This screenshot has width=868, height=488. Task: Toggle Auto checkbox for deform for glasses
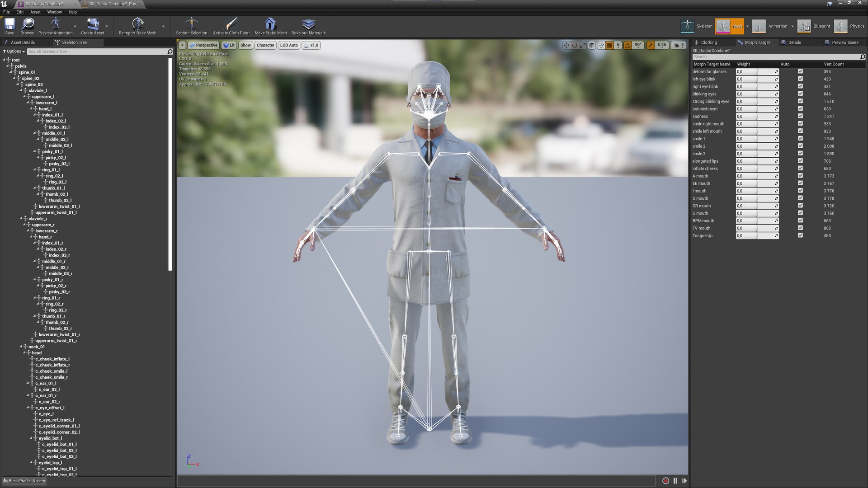click(800, 71)
